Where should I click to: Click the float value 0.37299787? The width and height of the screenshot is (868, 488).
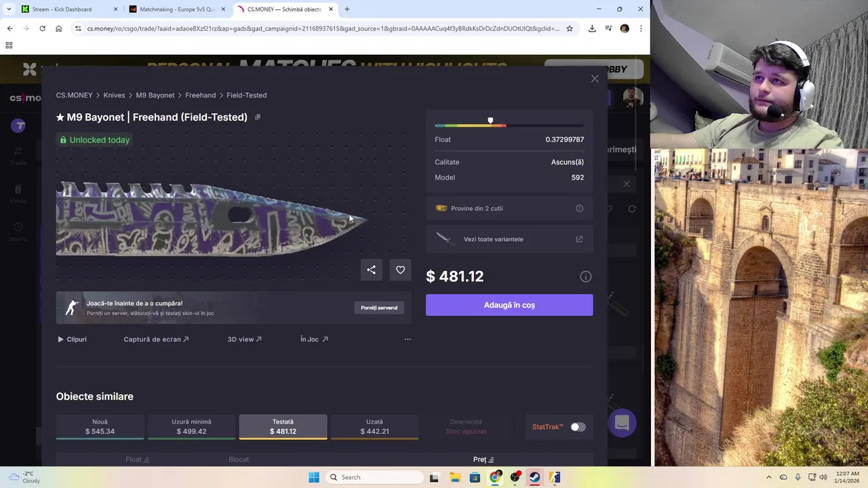565,140
